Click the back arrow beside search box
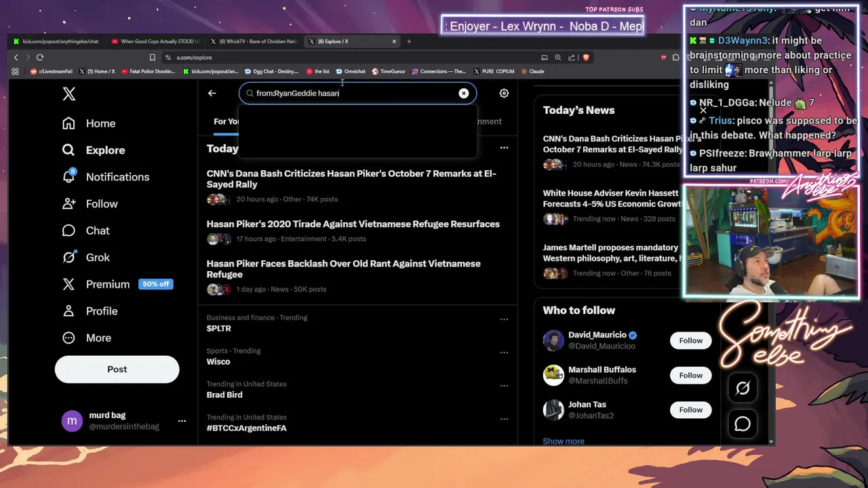868x488 pixels. click(212, 94)
